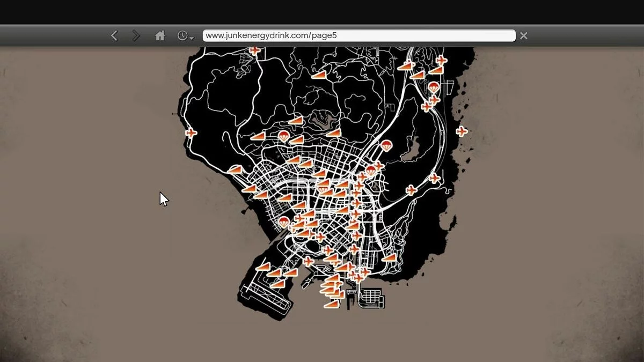Select the parachute marker at the southwest beach
The image size is (644, 362).
coord(284,222)
